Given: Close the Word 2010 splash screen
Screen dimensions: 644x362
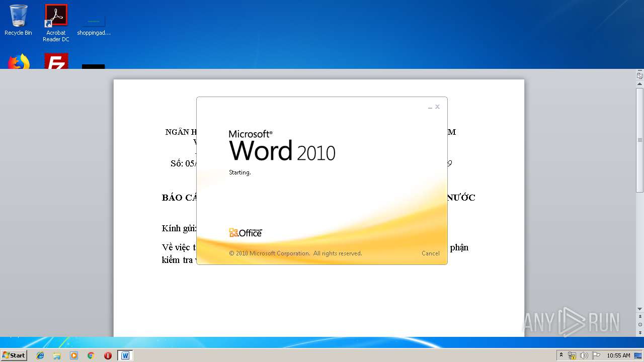Looking at the screenshot, I should pyautogui.click(x=438, y=107).
